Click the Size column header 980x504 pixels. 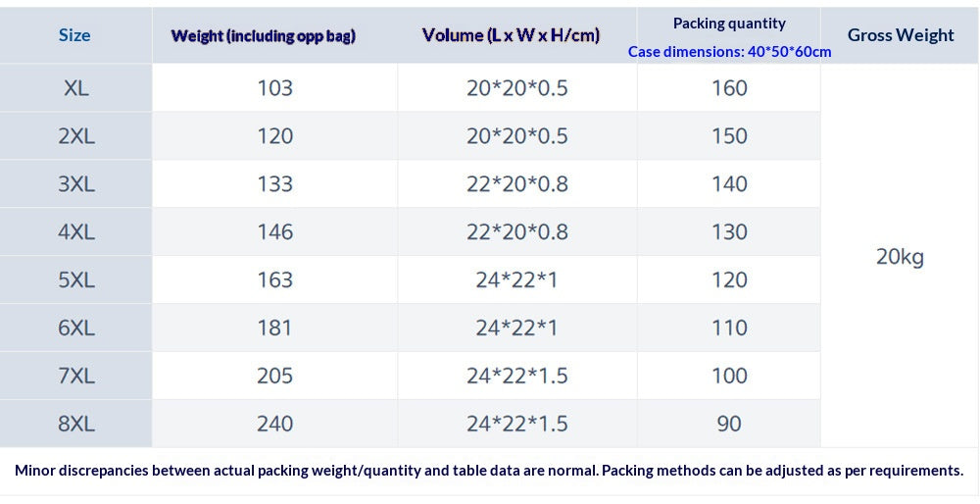[74, 35]
